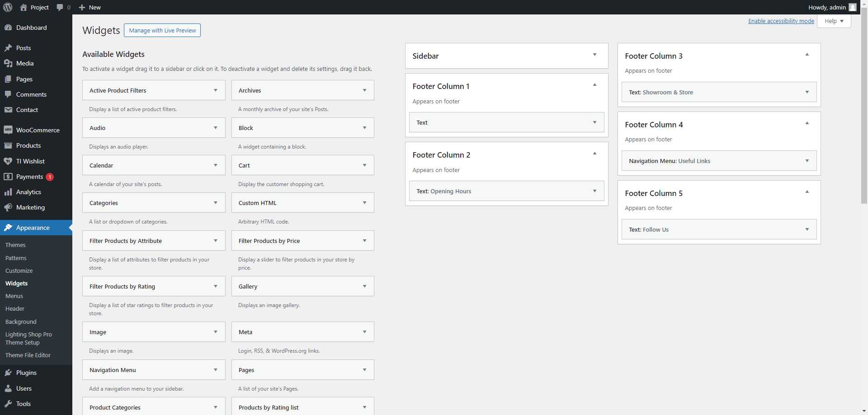Click the admin user avatar
This screenshot has height=415, width=868.
tap(853, 7)
